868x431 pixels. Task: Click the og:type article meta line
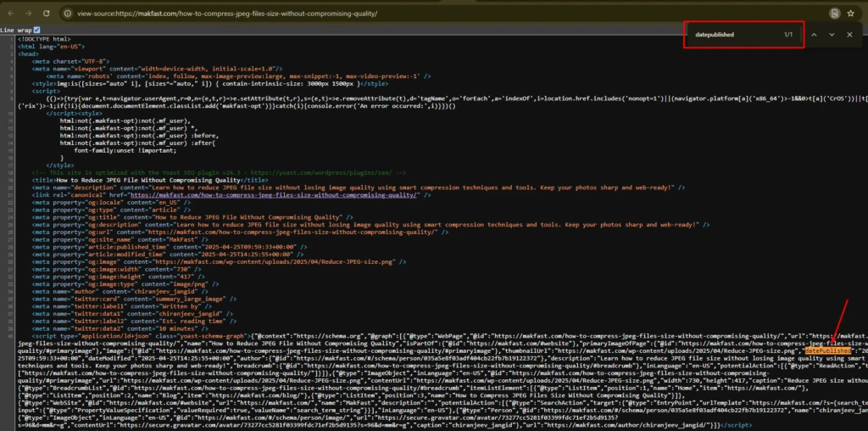pos(109,210)
